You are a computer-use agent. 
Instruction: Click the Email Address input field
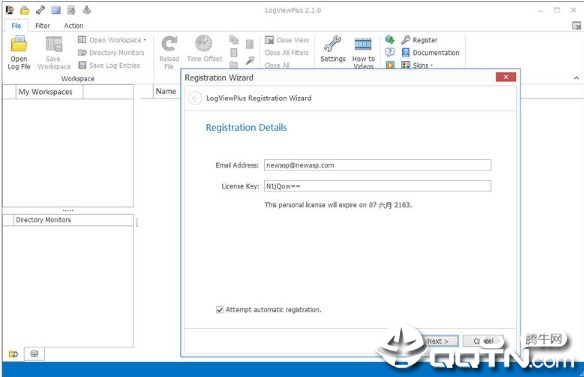(x=378, y=165)
